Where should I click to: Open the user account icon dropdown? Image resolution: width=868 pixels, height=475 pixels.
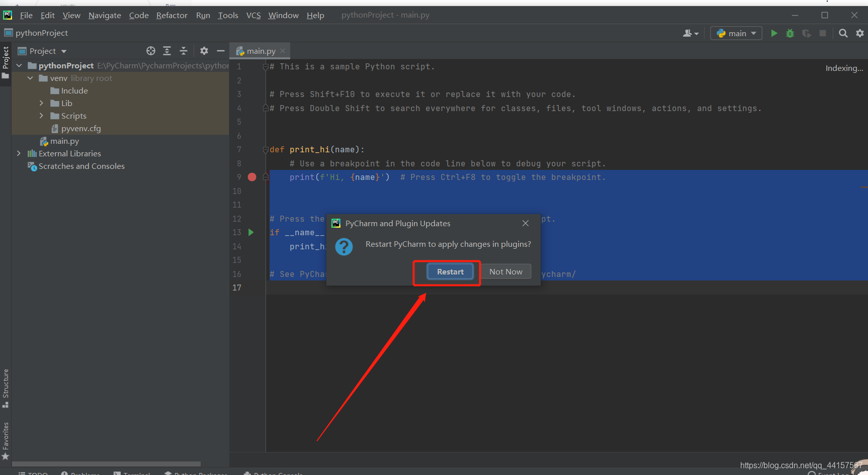[x=691, y=33]
